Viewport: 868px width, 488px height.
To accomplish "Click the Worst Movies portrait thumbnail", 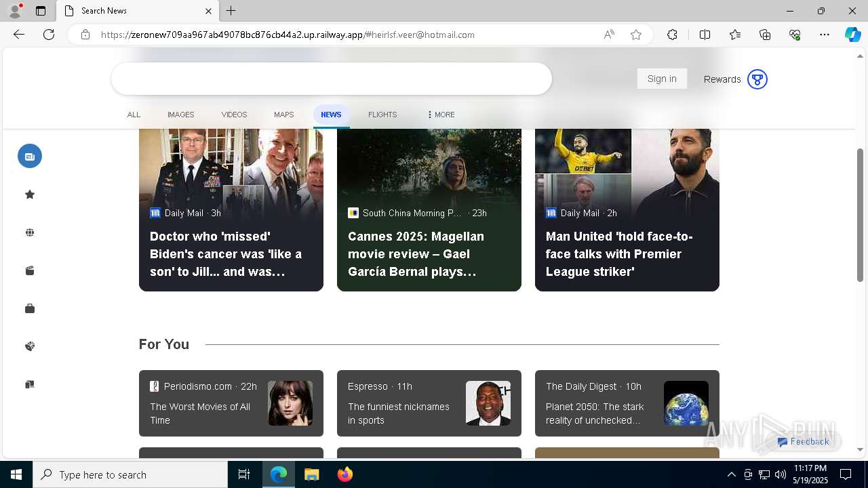I will click(x=290, y=403).
